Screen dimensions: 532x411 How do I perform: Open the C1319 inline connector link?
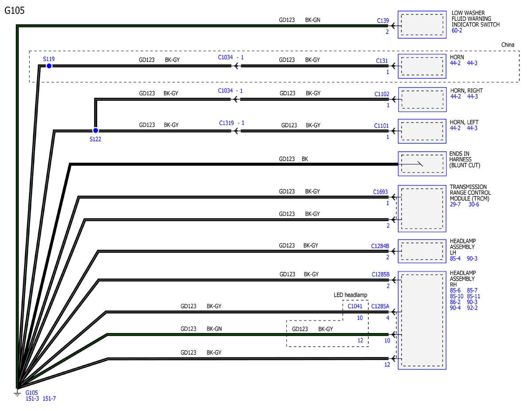click(227, 123)
